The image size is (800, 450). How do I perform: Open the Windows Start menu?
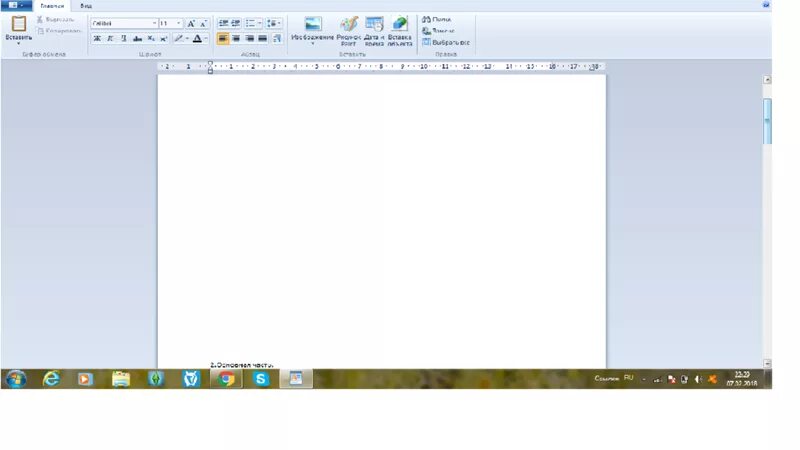tap(16, 379)
